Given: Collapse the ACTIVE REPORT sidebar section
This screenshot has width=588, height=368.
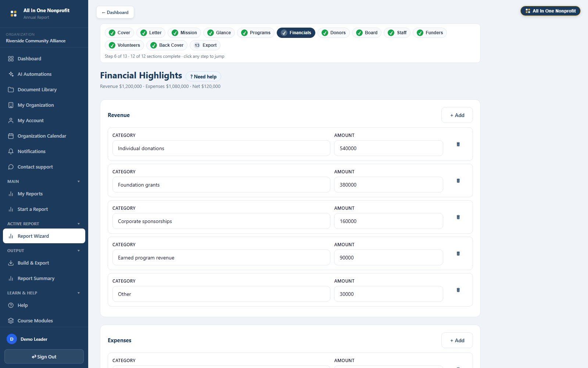Looking at the screenshot, I should [79, 224].
